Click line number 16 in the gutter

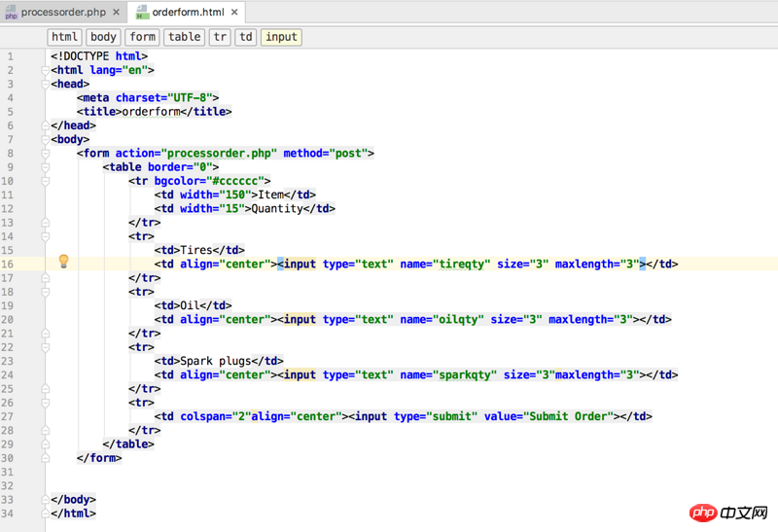point(7,264)
